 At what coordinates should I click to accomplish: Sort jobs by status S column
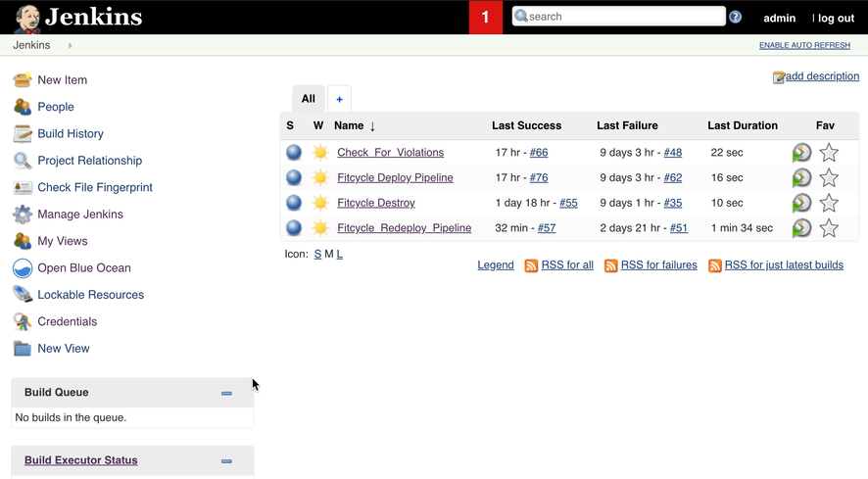click(x=290, y=125)
